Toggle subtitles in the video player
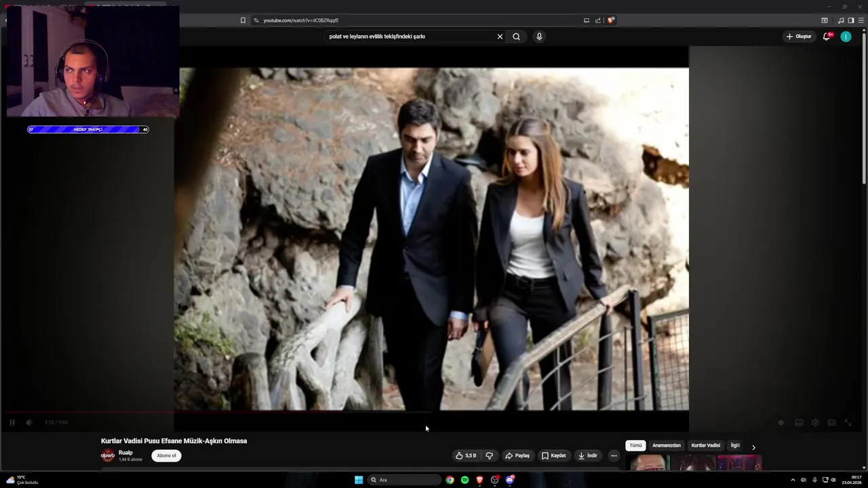The height and width of the screenshot is (488, 868). [799, 422]
